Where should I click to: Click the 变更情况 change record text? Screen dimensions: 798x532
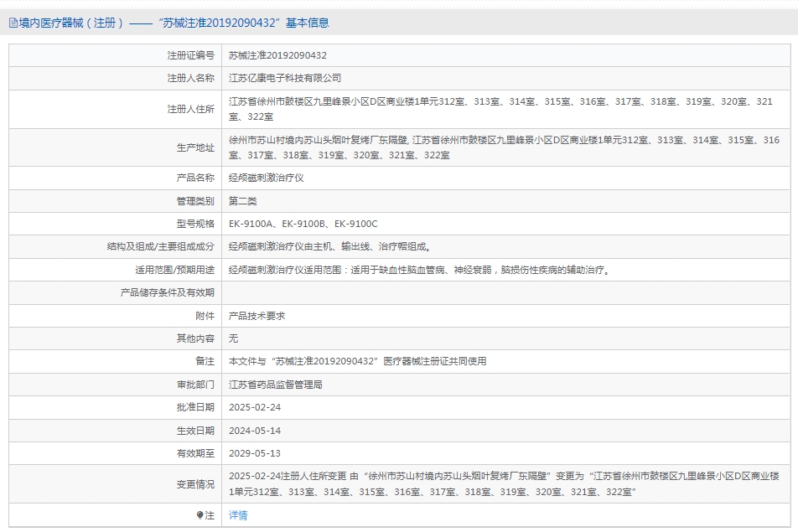tap(504, 483)
